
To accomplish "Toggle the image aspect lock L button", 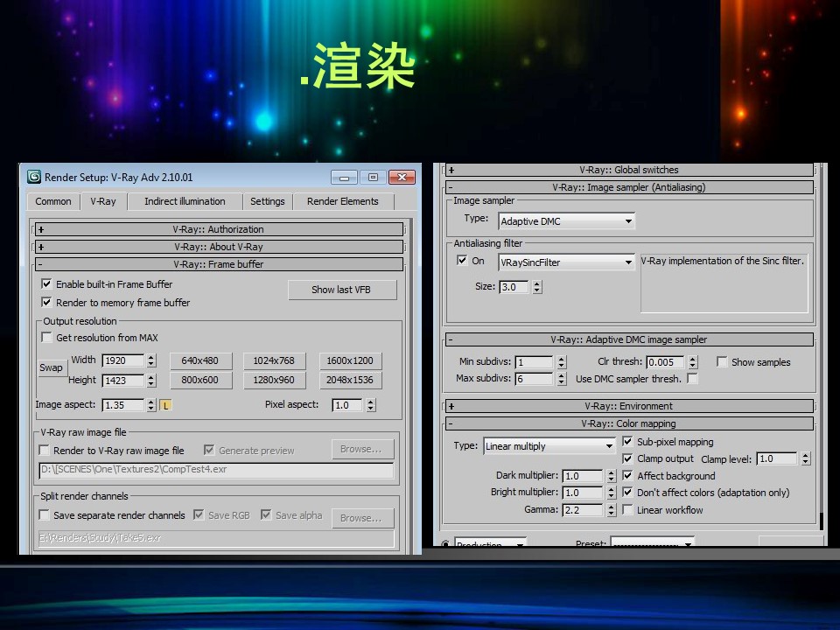I will pos(165,405).
